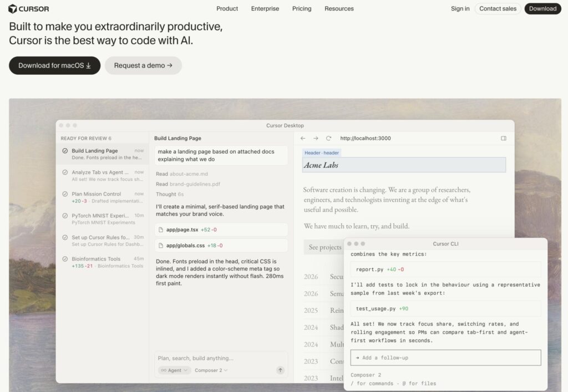
Task: Click test_usage.py file in Cursor CLI
Action: [x=445, y=309]
